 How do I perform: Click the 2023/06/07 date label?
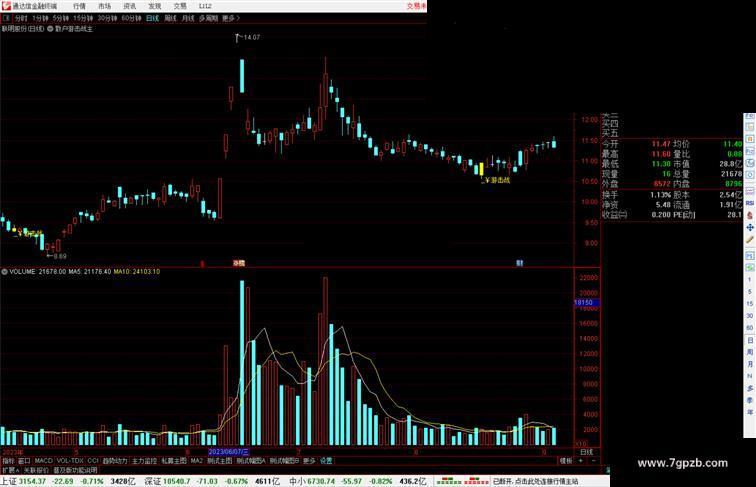pyautogui.click(x=229, y=452)
